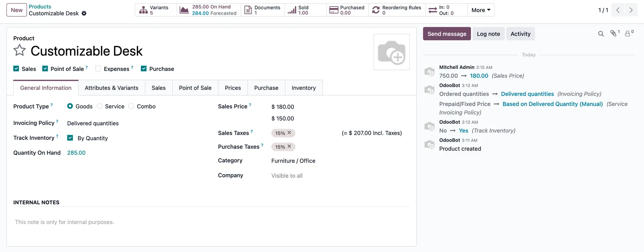Enable the Expenses checkbox

pyautogui.click(x=98, y=69)
